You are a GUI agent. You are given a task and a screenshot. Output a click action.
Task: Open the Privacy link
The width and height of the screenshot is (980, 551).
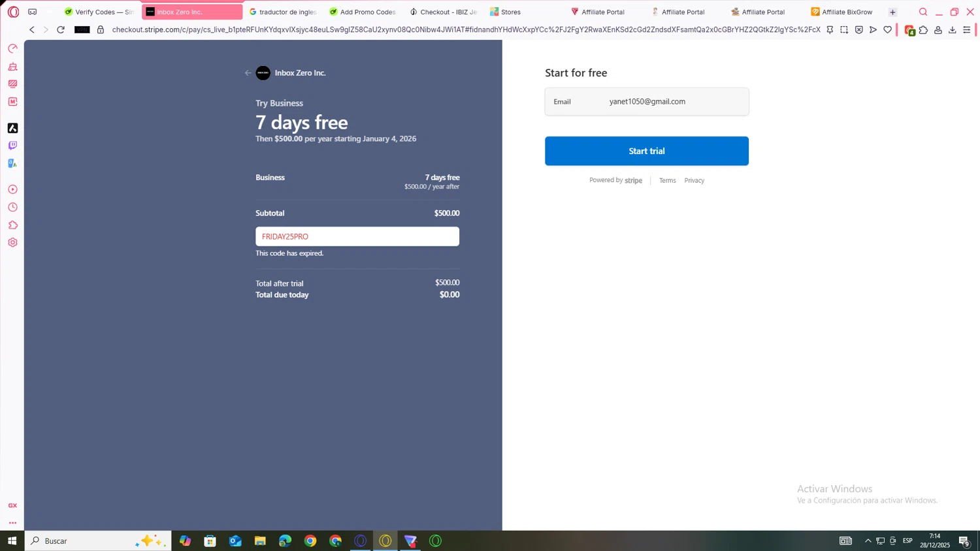(x=694, y=181)
